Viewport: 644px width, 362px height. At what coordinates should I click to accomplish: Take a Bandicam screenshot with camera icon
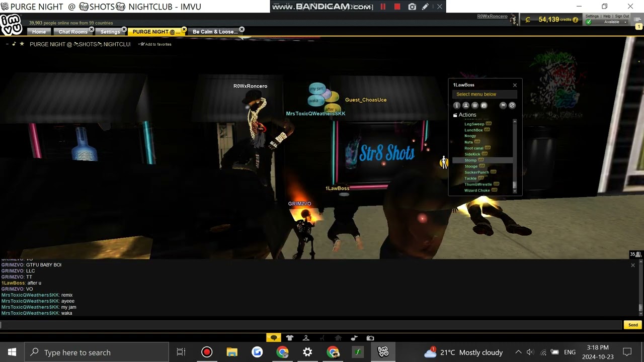[x=412, y=7]
